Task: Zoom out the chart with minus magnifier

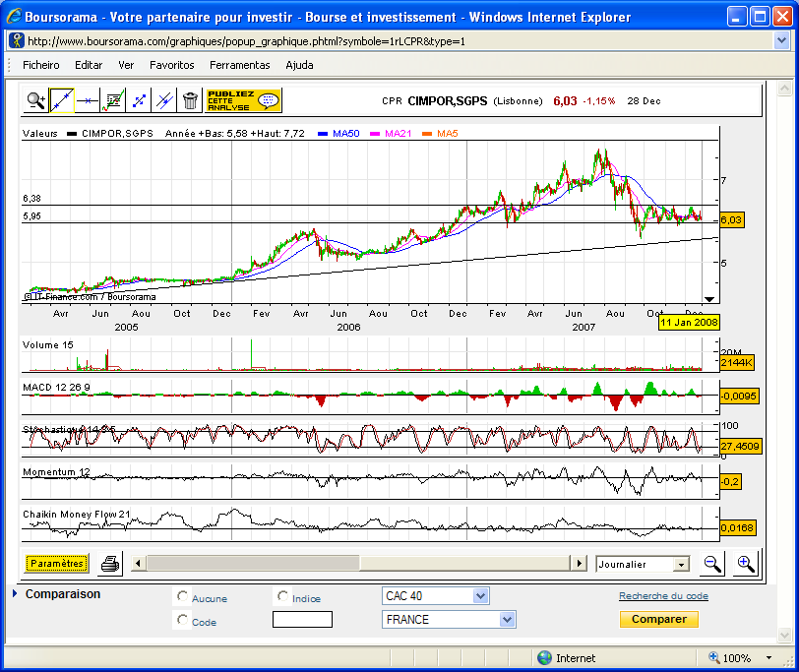Action: pos(712,564)
